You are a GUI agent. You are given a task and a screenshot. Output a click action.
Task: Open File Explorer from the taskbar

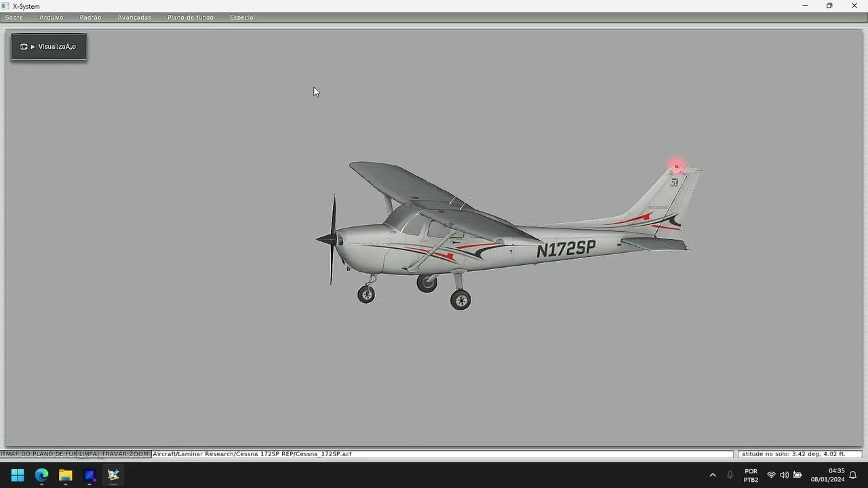tap(65, 475)
